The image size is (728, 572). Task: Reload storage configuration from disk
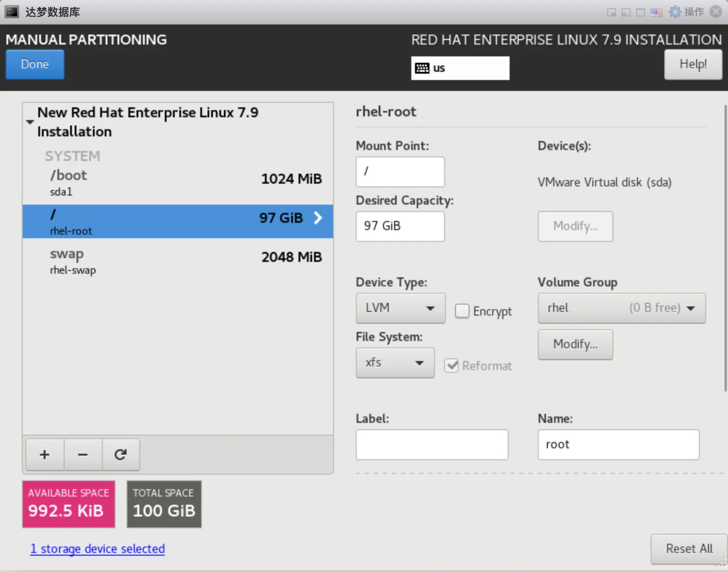[x=121, y=455]
